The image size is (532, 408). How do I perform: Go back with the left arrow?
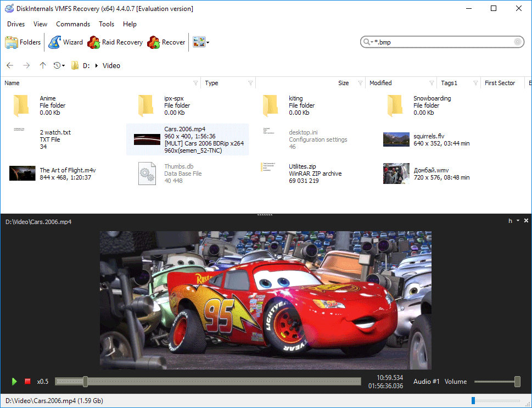[x=10, y=65]
